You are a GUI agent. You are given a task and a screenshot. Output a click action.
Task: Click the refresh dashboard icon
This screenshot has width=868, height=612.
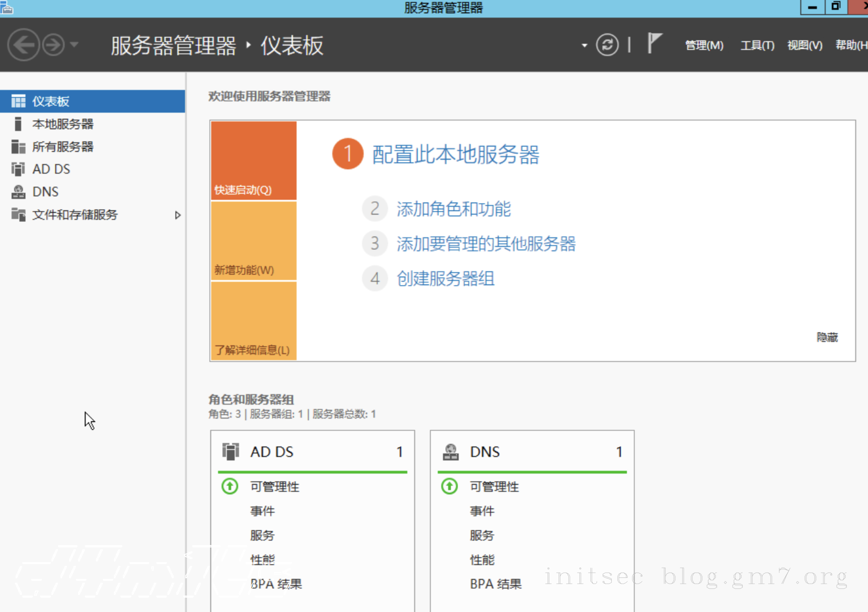click(607, 45)
